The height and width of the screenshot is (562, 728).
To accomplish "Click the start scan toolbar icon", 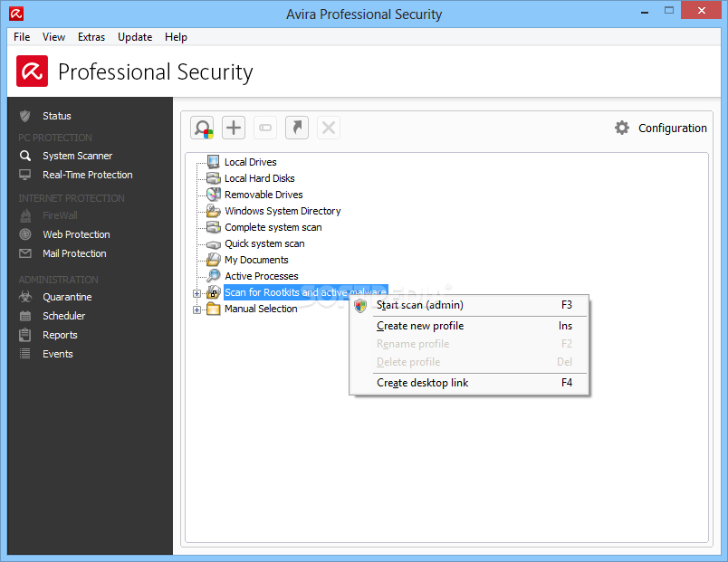I will coord(203,128).
